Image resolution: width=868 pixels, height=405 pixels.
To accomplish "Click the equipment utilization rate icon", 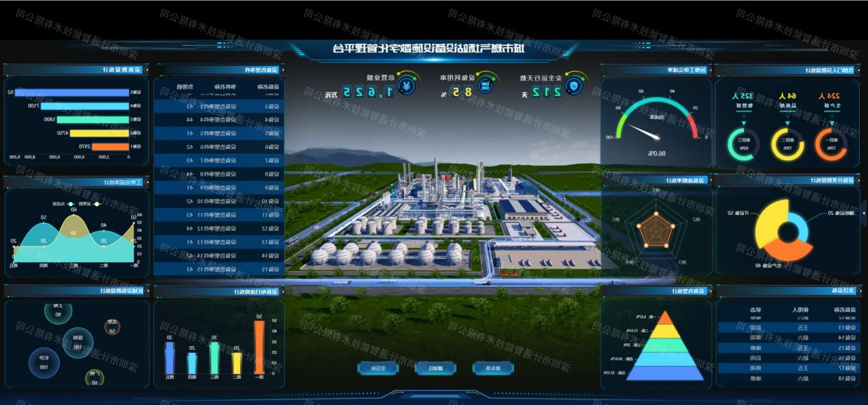I will click(486, 86).
